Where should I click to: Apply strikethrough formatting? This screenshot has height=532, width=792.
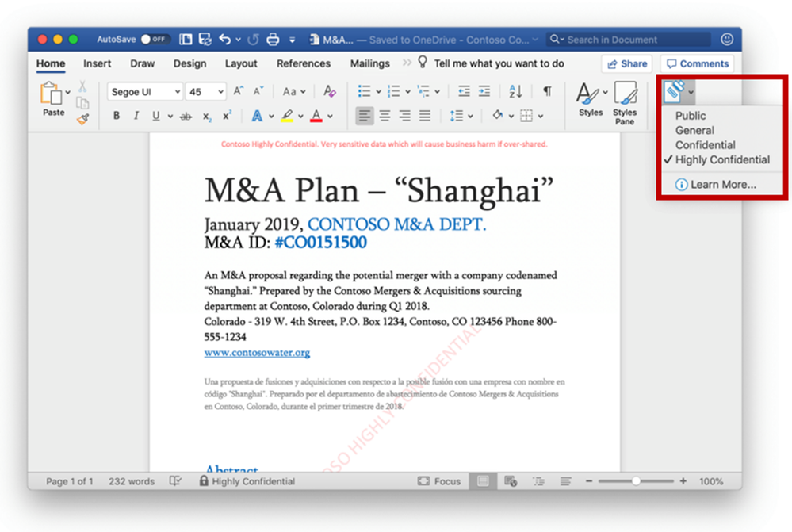tap(186, 117)
